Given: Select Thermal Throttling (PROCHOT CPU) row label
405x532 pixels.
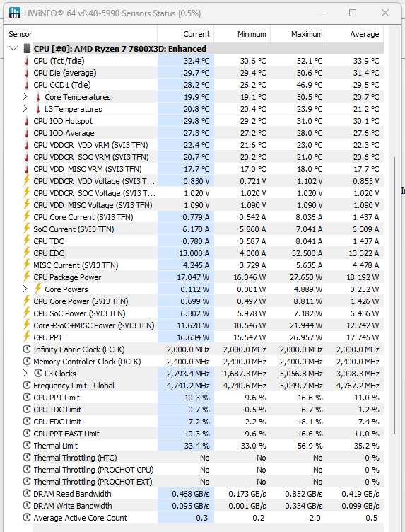Looking at the screenshot, I should click(x=93, y=470).
